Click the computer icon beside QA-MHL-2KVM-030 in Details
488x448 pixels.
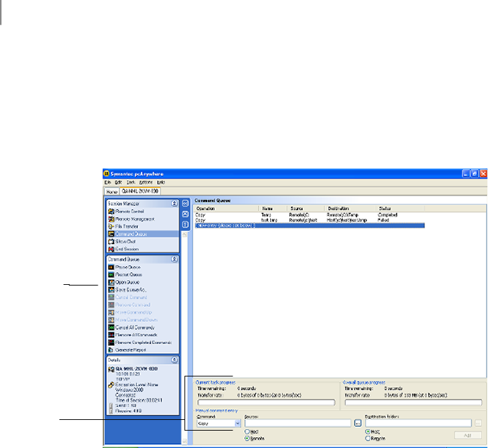[x=111, y=369]
